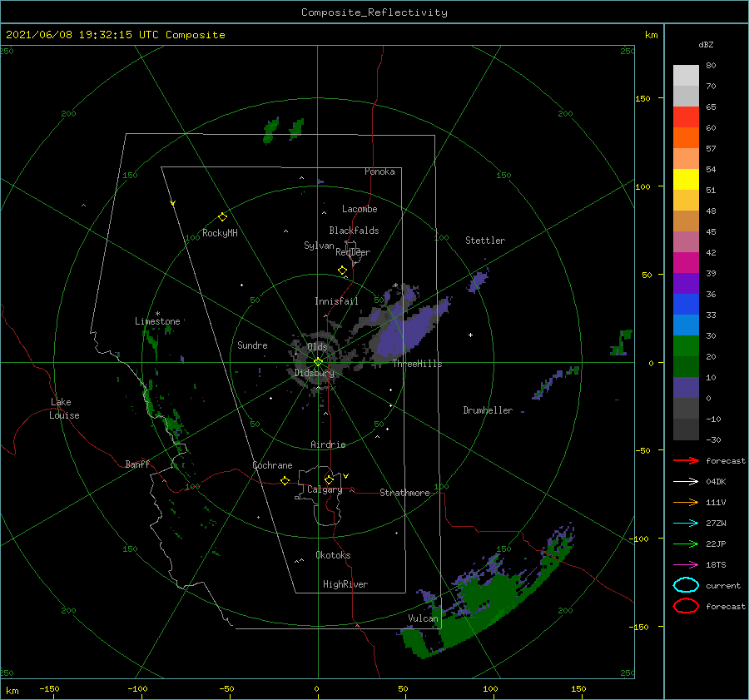The width and height of the screenshot is (749, 700).
Task: Click the Strathmore town label
Action: click(x=404, y=493)
